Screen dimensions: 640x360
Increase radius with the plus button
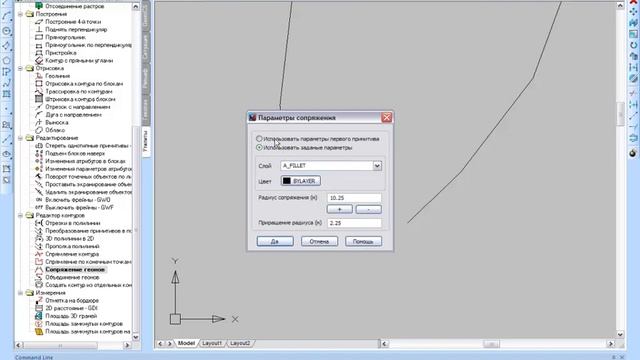pyautogui.click(x=340, y=209)
